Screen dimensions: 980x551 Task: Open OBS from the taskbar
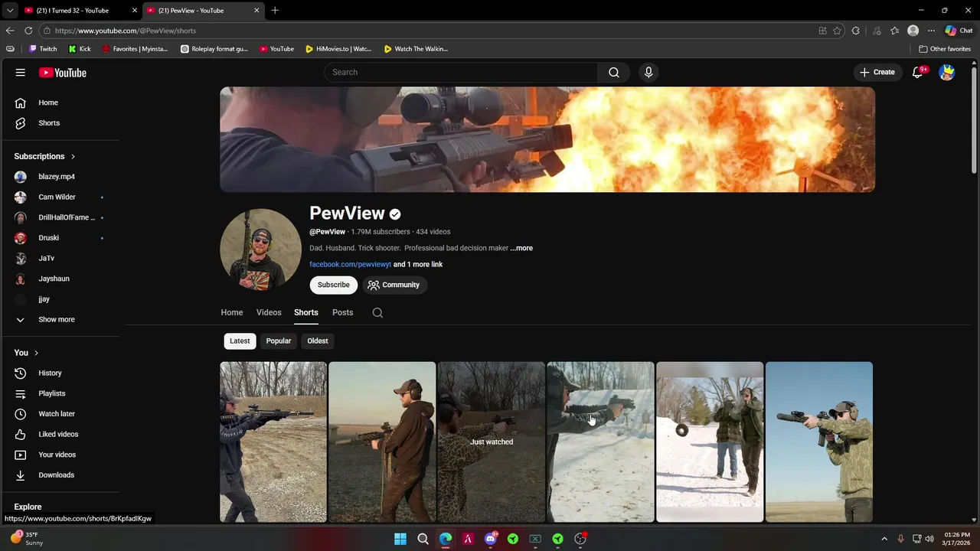click(x=580, y=539)
